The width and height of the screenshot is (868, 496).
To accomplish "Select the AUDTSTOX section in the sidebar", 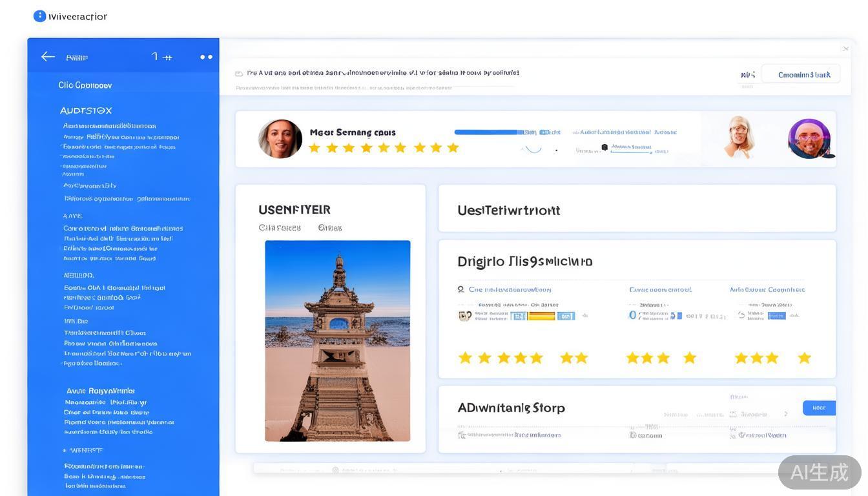I will 86,110.
